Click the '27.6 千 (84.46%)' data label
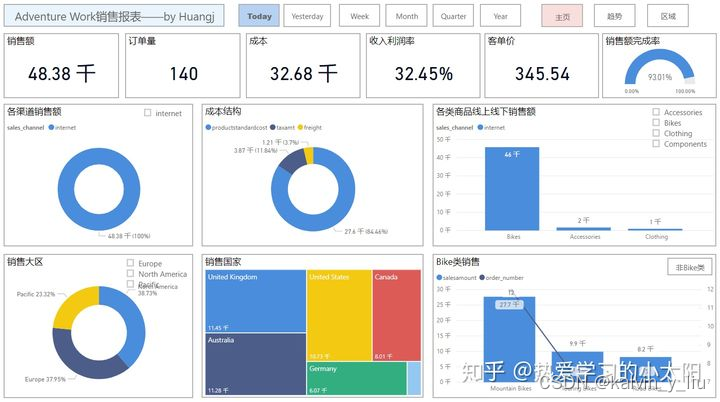 tap(366, 232)
